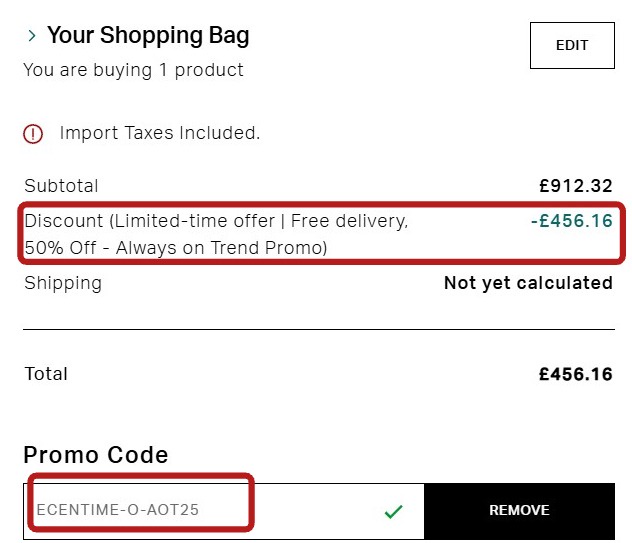Click the 'Not yet calculated' shipping value

(528, 283)
